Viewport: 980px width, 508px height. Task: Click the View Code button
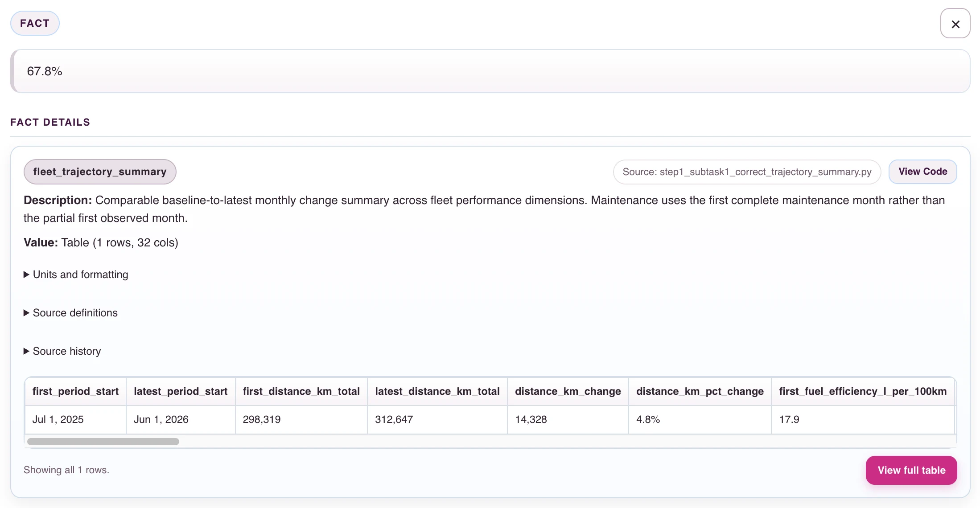pos(922,172)
